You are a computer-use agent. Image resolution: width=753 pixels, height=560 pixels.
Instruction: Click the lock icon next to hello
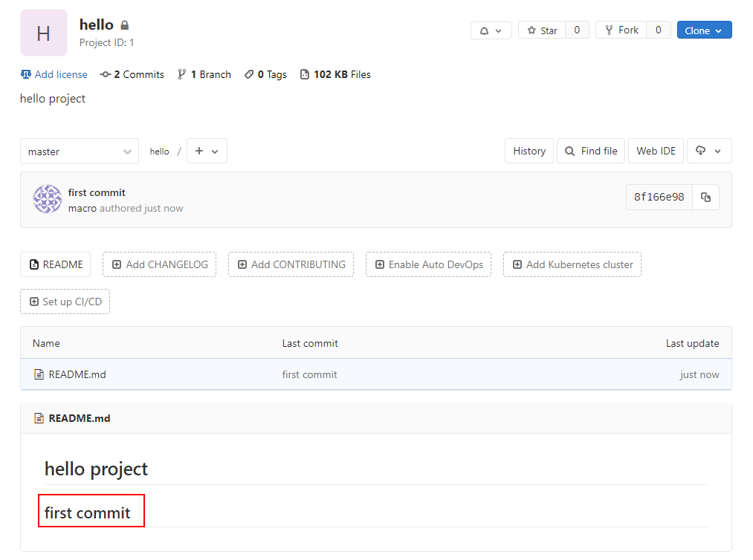tap(124, 25)
